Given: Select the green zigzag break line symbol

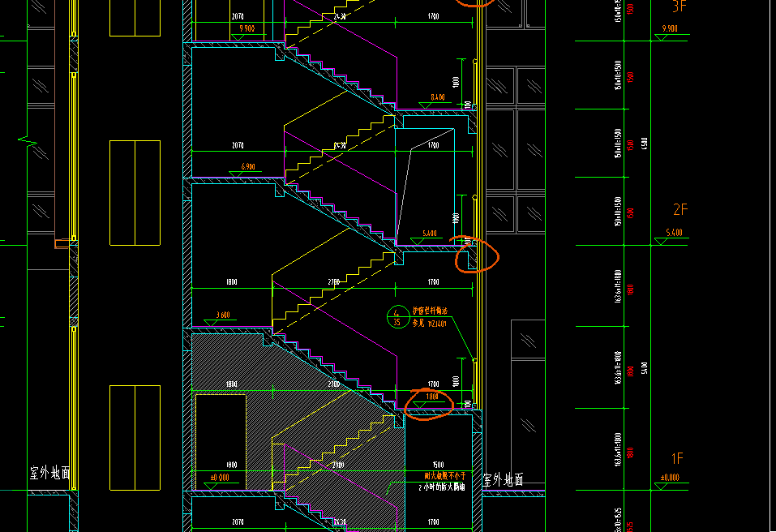Looking at the screenshot, I should 28,142.
